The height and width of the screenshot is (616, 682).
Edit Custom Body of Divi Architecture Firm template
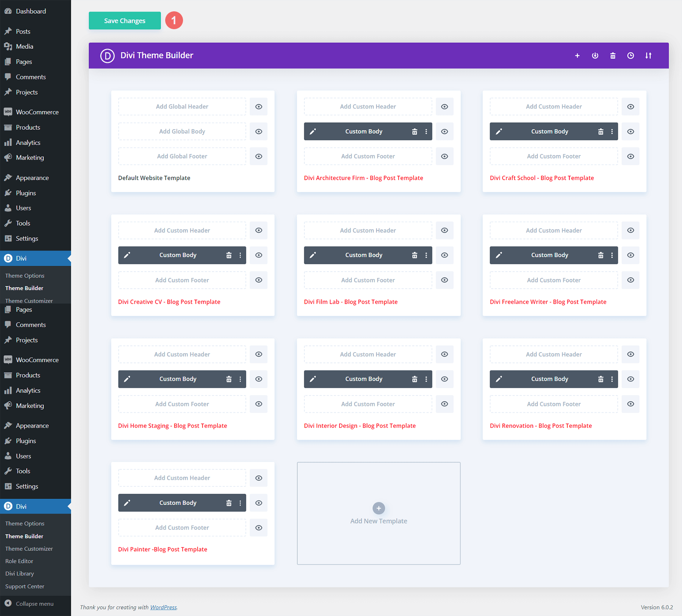(313, 131)
